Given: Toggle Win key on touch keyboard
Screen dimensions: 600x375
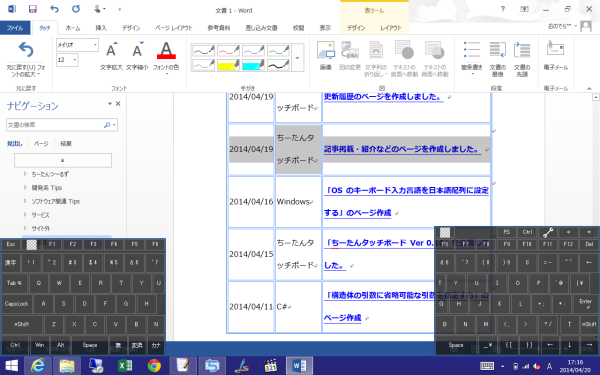Looking at the screenshot, I should pyautogui.click(x=39, y=345).
